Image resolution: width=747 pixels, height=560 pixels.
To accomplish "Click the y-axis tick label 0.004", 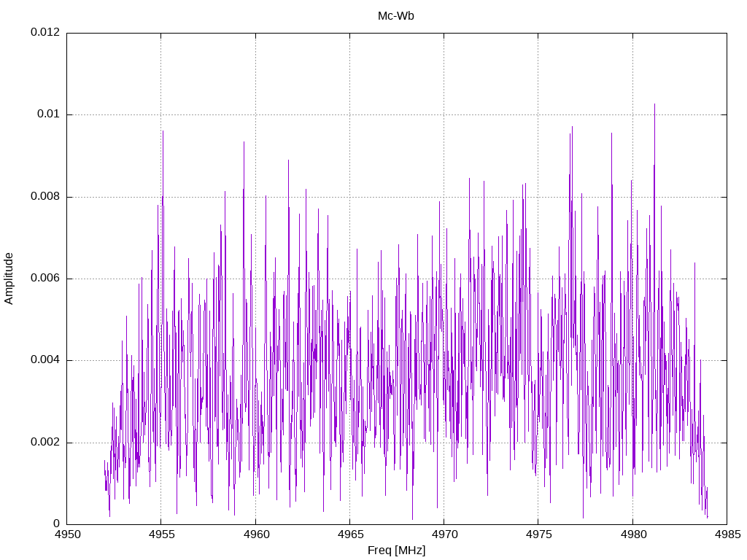I will [46, 360].
